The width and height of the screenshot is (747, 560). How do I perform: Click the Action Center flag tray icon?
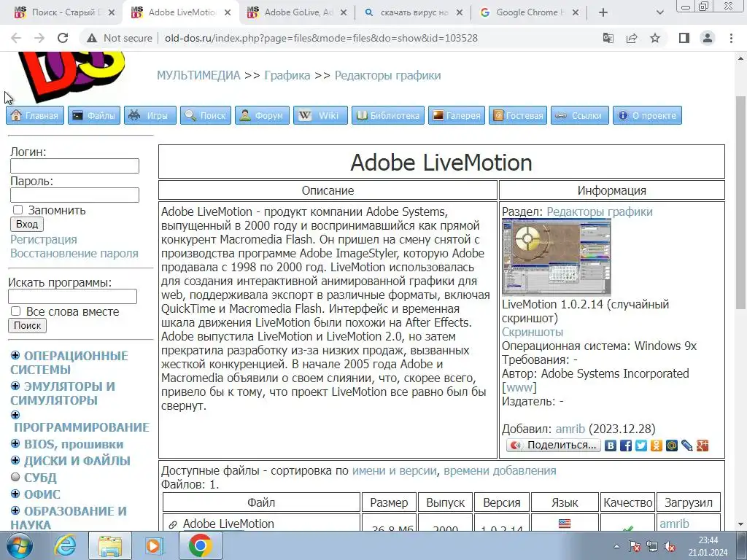pos(635,547)
